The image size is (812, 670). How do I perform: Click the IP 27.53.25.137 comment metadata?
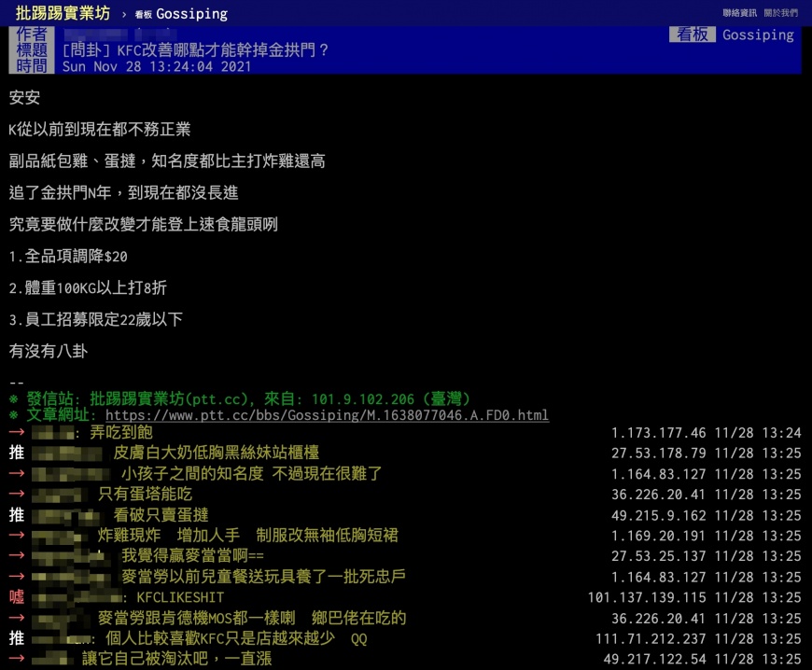(706, 556)
